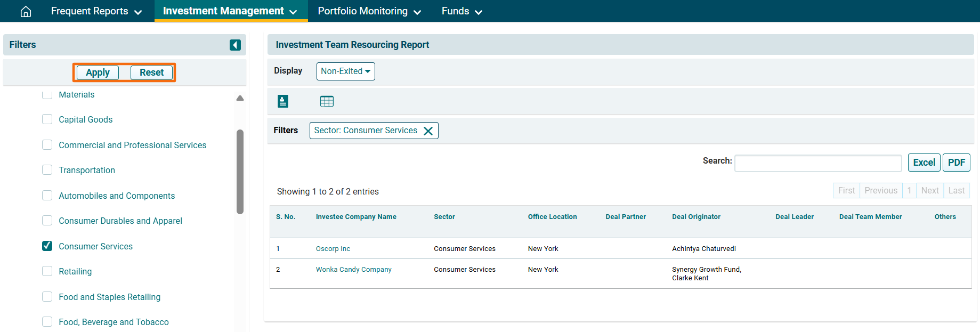Check the Transportation filter checkbox

point(47,170)
